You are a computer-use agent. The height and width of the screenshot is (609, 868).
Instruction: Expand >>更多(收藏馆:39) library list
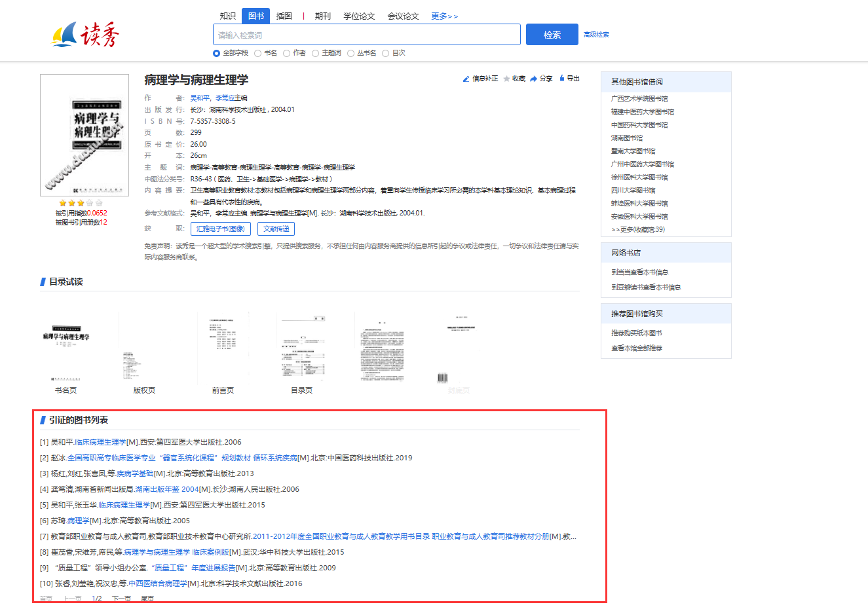point(638,230)
